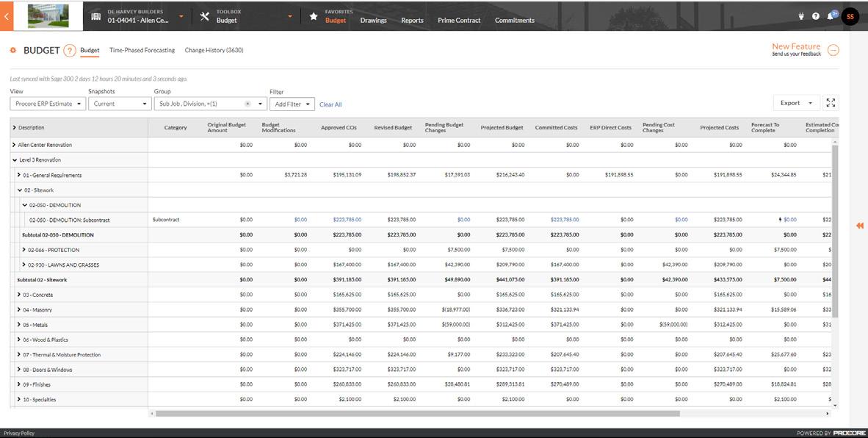The width and height of the screenshot is (868, 438).
Task: Open the Add Filter dropdown
Action: [292, 104]
